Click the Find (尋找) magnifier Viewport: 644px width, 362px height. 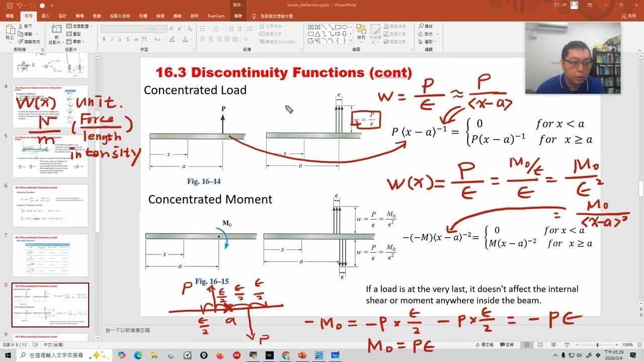point(426,27)
